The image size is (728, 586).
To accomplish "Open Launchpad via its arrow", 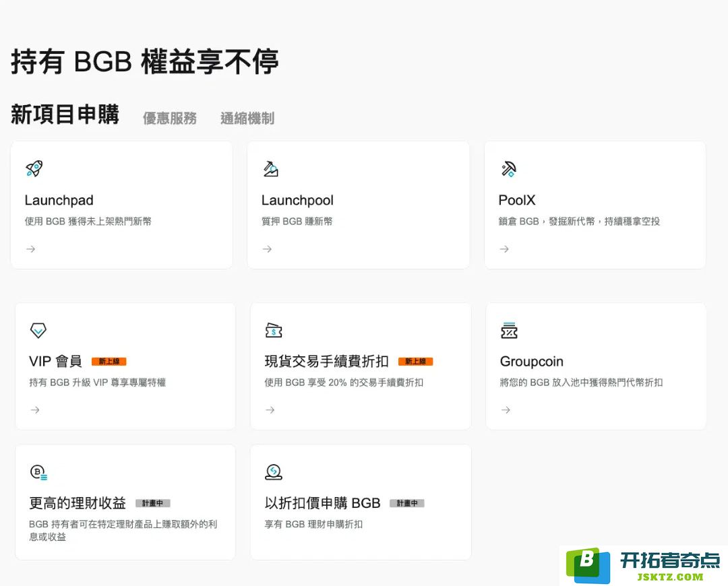I will (x=30, y=249).
